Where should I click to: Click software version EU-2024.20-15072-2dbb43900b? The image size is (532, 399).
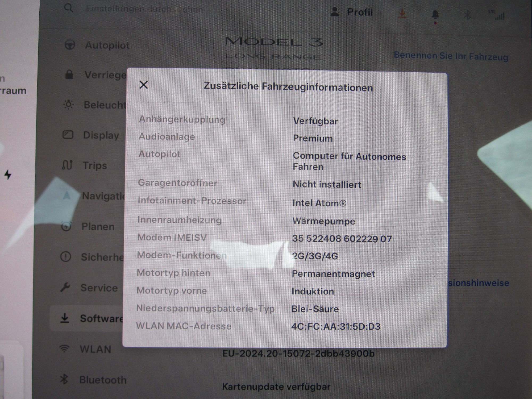(x=298, y=354)
